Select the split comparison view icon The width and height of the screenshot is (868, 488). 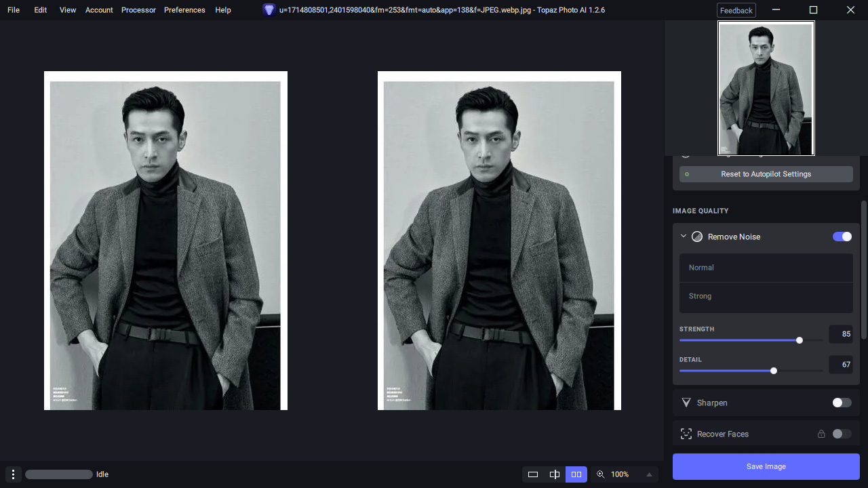point(555,474)
